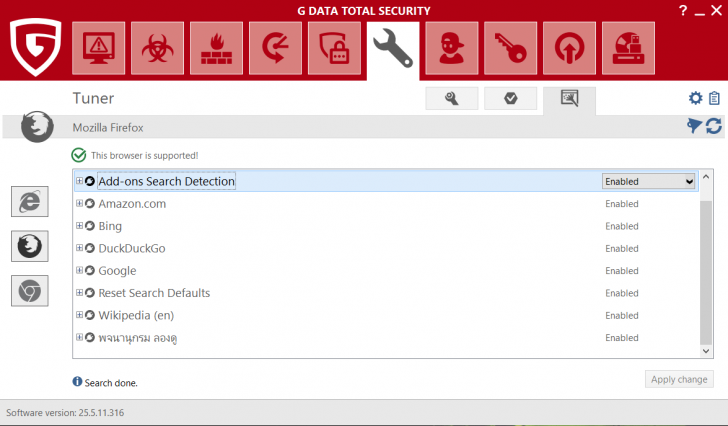Screen dimensions: 728x426
Task: Select the Wikipedia (en) list item
Action: (136, 315)
